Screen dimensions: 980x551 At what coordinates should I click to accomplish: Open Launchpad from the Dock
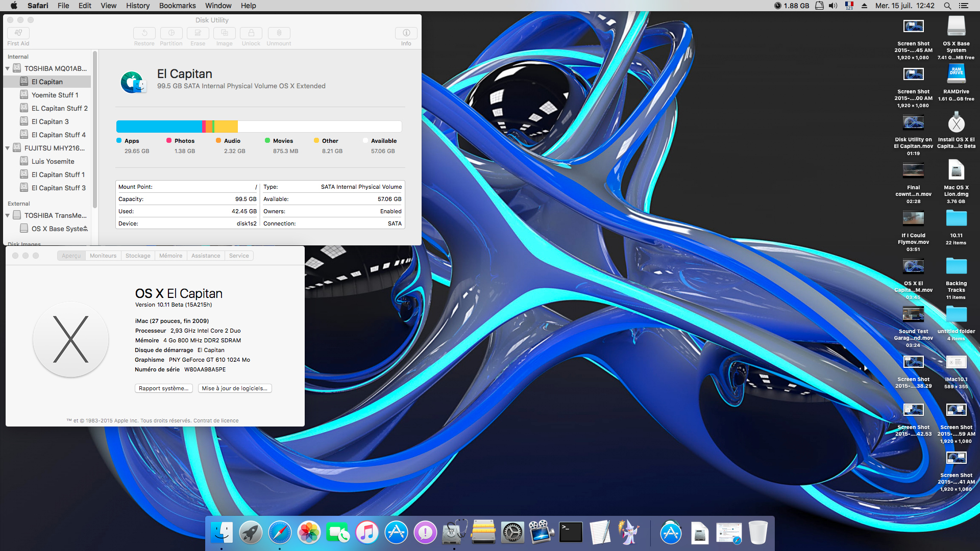(x=251, y=533)
